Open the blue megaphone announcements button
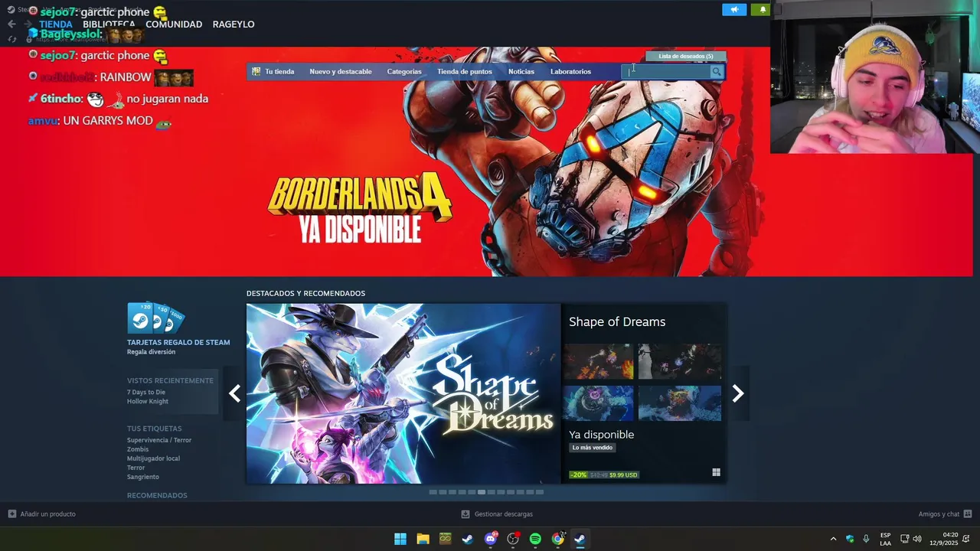The width and height of the screenshot is (980, 551). coord(734,10)
